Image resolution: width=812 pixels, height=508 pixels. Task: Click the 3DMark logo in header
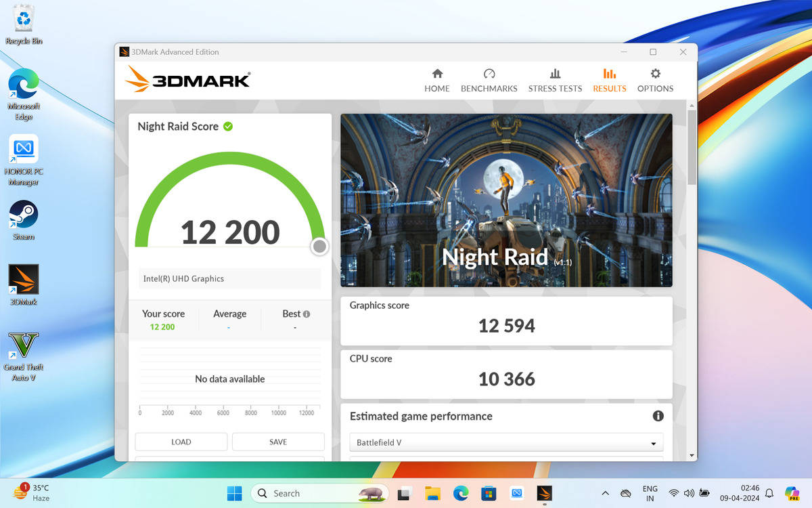point(187,79)
